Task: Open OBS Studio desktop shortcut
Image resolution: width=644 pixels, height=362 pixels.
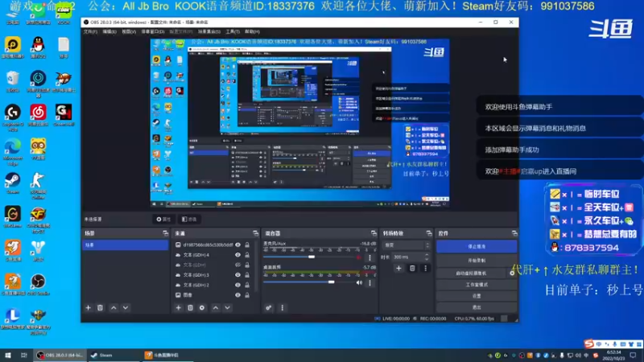Action: click(38, 285)
